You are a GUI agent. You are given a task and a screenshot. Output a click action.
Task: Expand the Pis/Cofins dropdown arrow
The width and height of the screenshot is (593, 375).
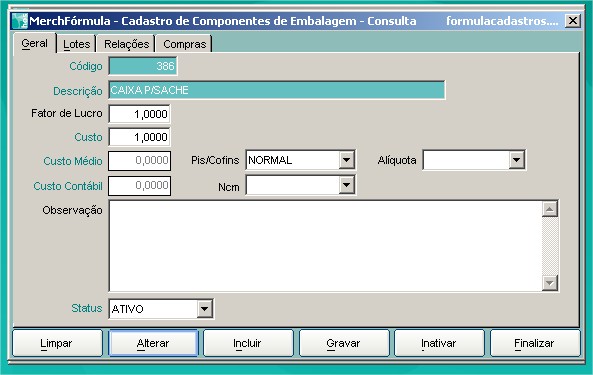click(346, 160)
